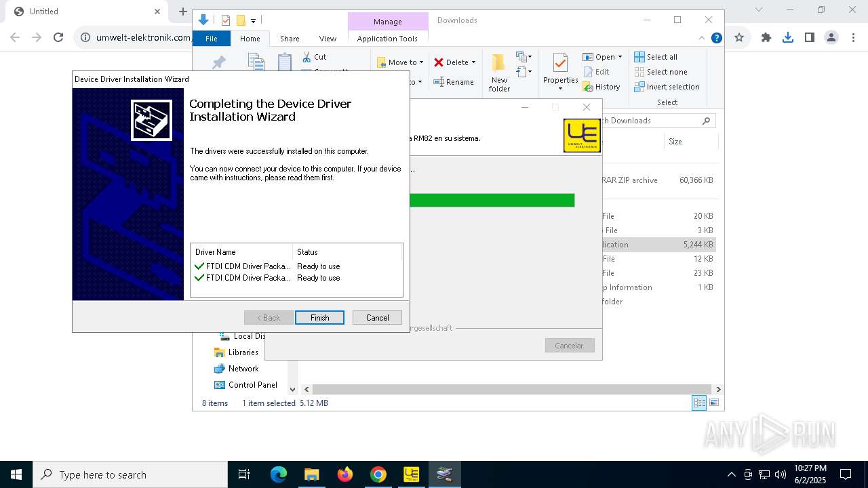This screenshot has width=868, height=488.
Task: Open a new Chrome tab
Action: (x=182, y=12)
